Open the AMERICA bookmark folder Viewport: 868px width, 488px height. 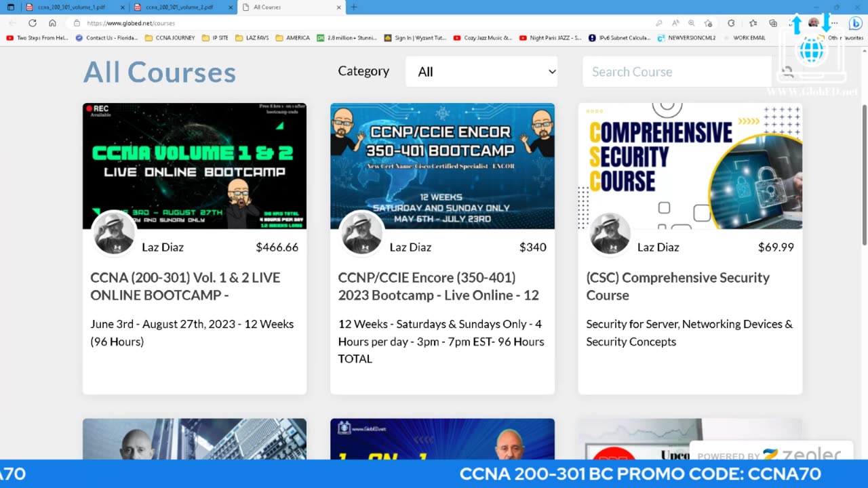tap(292, 38)
